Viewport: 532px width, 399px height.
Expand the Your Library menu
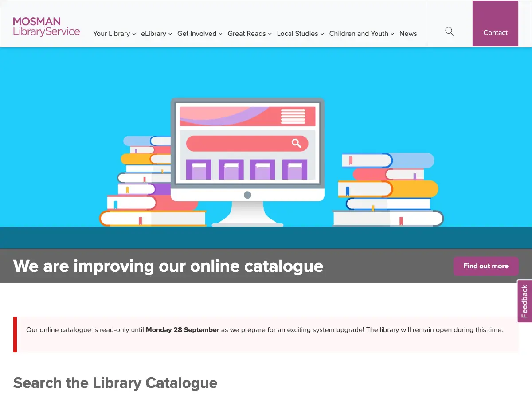[x=114, y=34]
